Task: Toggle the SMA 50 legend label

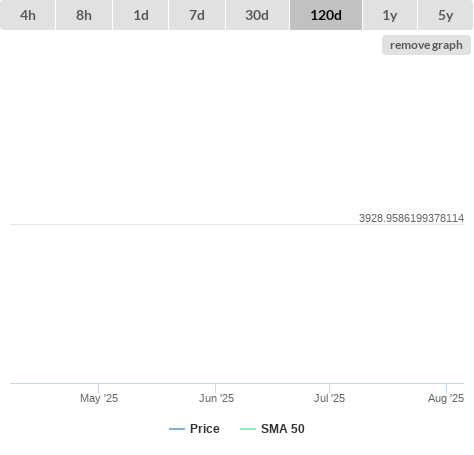Action: (x=283, y=429)
